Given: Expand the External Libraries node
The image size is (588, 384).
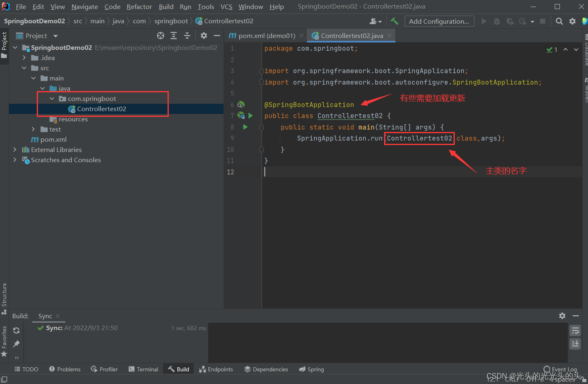Looking at the screenshot, I should (x=15, y=150).
